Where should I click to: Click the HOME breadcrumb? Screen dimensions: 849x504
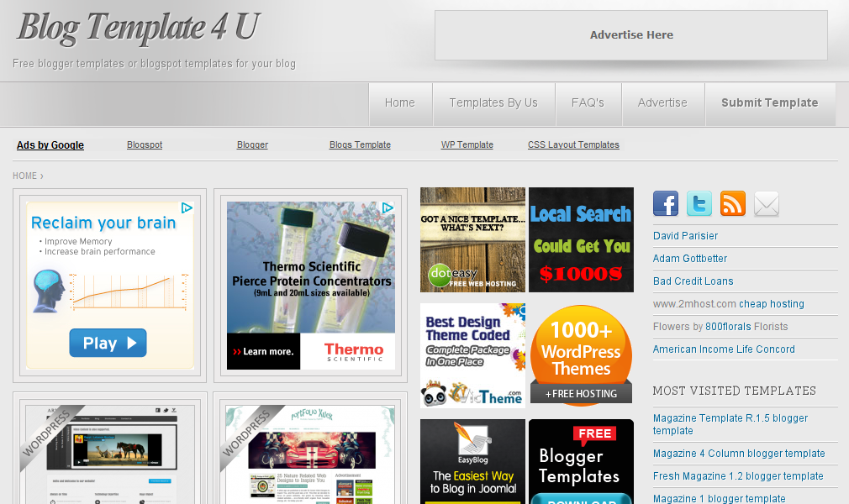pos(25,176)
